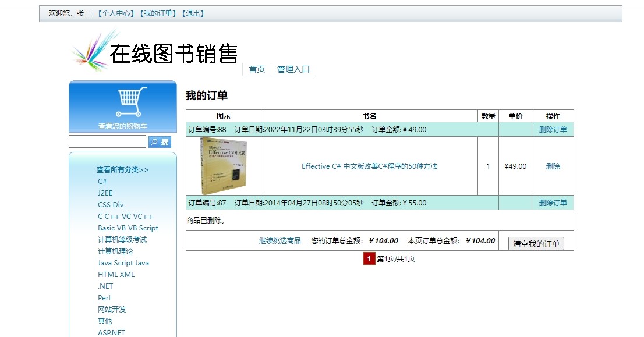Select C C++ VC VC++ category
The image size is (644, 337).
coord(125,217)
